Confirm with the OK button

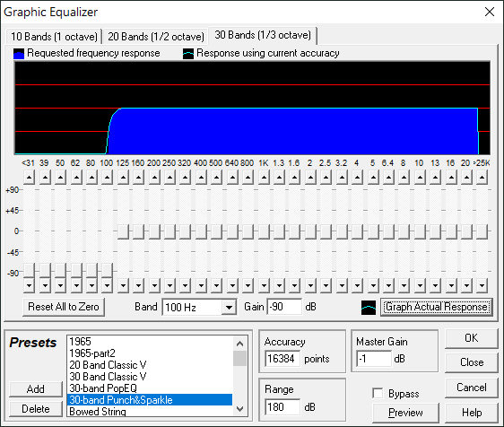[471, 338]
